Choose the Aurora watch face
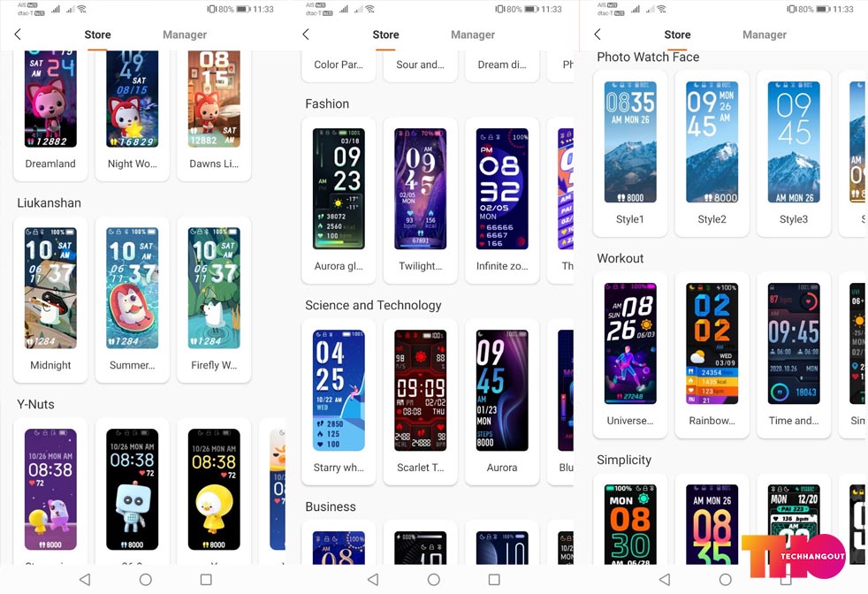The height and width of the screenshot is (594, 868). point(503,402)
